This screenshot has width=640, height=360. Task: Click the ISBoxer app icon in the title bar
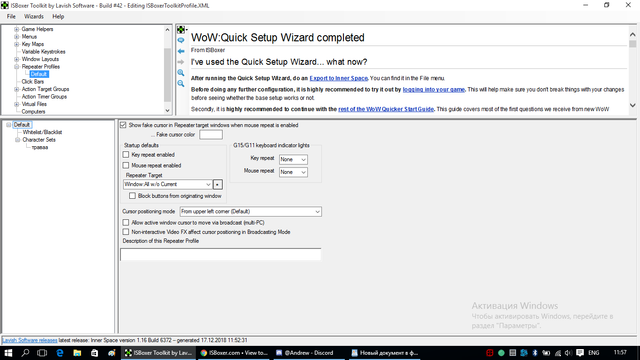click(x=4, y=5)
